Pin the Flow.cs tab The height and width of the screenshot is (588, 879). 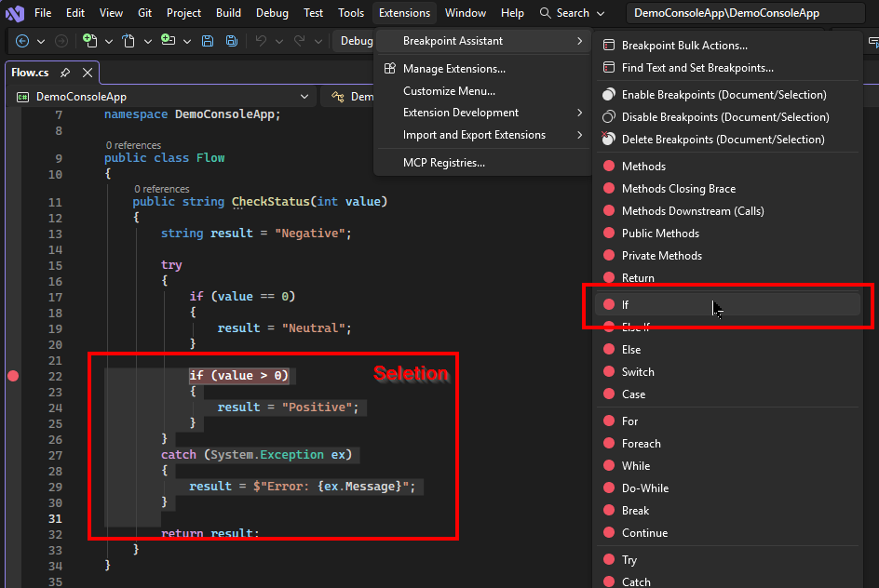[x=65, y=73]
